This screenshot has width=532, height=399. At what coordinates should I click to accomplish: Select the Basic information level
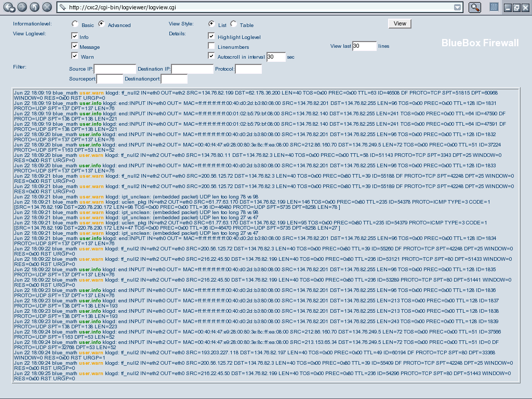(x=75, y=24)
